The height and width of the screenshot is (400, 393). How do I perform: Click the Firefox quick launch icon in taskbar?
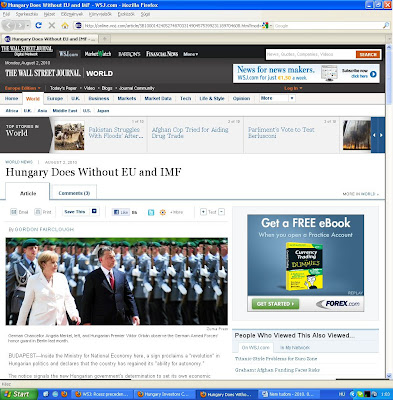pos(64,394)
